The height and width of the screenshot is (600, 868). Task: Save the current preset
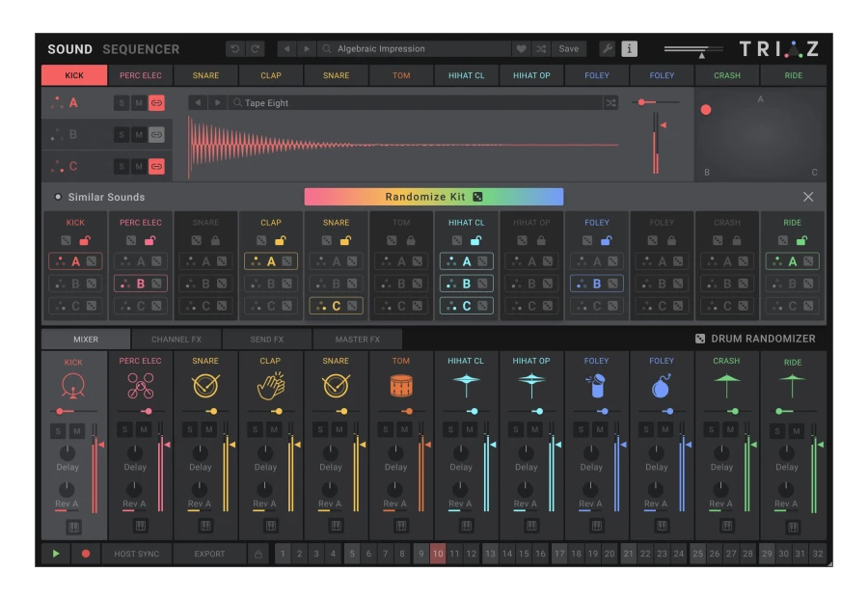(x=569, y=48)
